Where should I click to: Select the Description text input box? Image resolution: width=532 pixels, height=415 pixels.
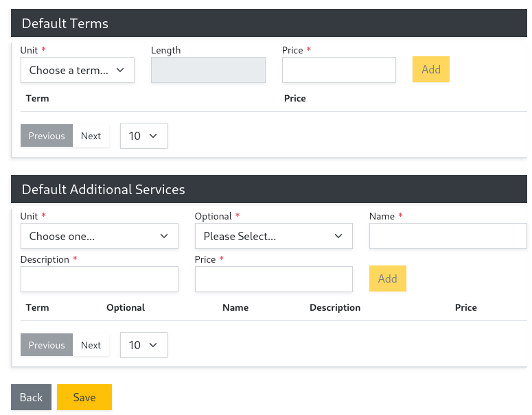coord(99,279)
